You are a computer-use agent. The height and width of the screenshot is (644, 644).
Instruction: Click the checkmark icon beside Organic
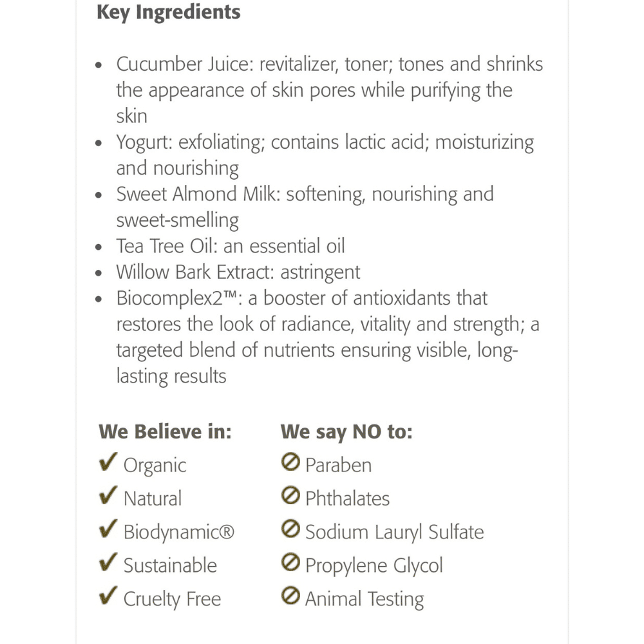pos(108,462)
